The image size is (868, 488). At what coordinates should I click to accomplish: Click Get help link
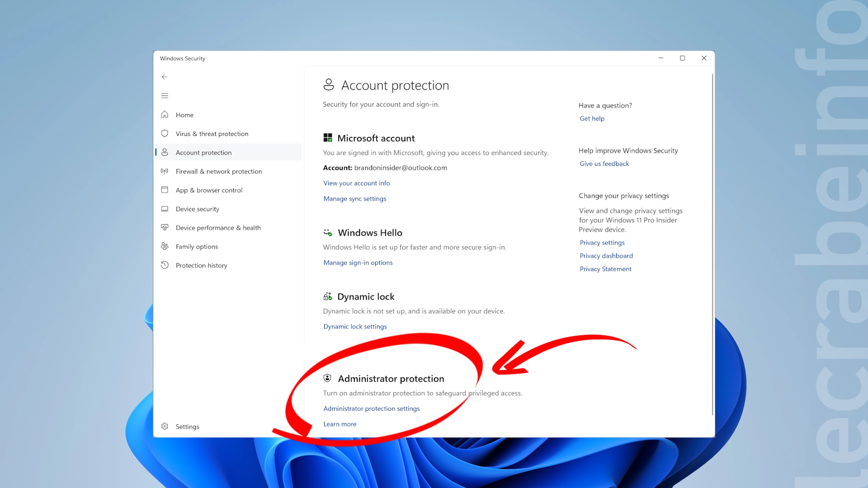click(x=592, y=118)
